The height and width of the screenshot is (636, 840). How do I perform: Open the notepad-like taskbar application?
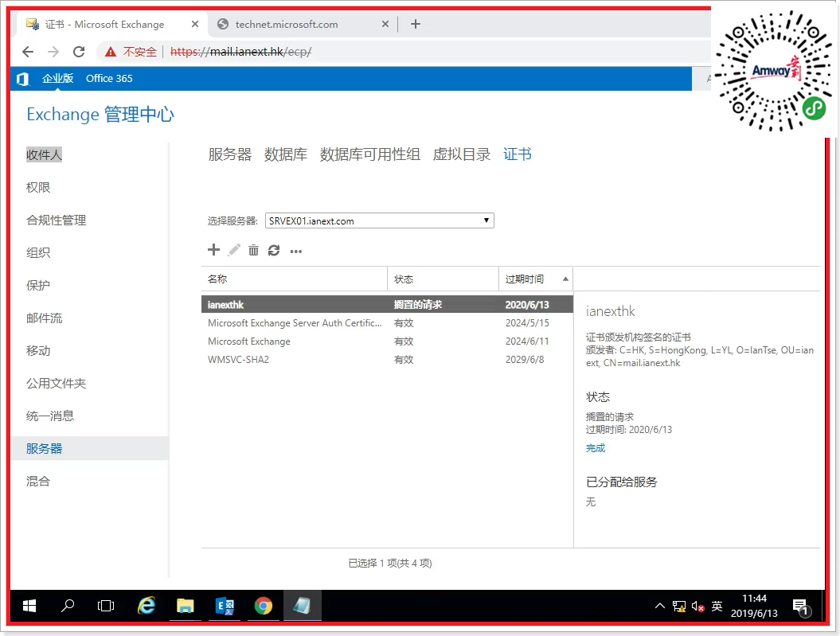[302, 606]
